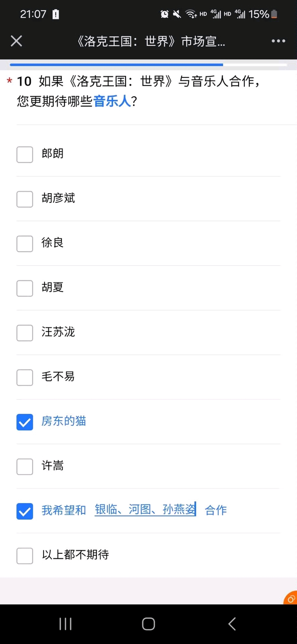This screenshot has height=644, width=297.
Task: Select the 毛不易 option
Action: tap(25, 377)
